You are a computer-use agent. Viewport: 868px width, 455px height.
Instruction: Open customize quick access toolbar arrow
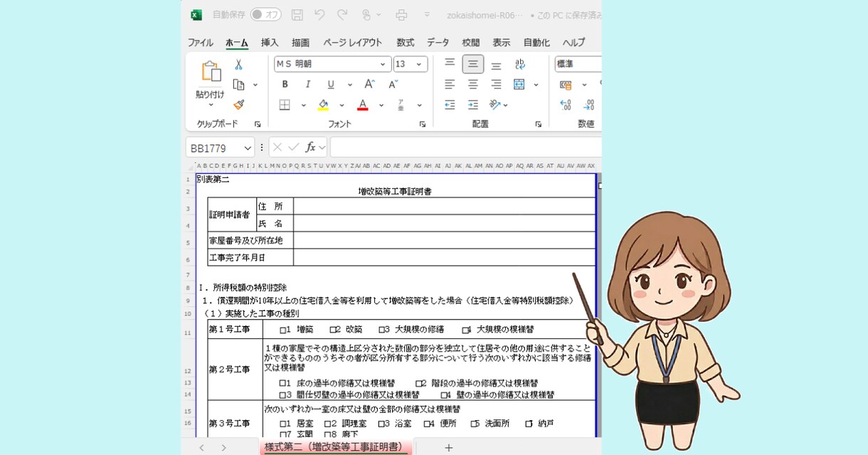click(x=427, y=15)
